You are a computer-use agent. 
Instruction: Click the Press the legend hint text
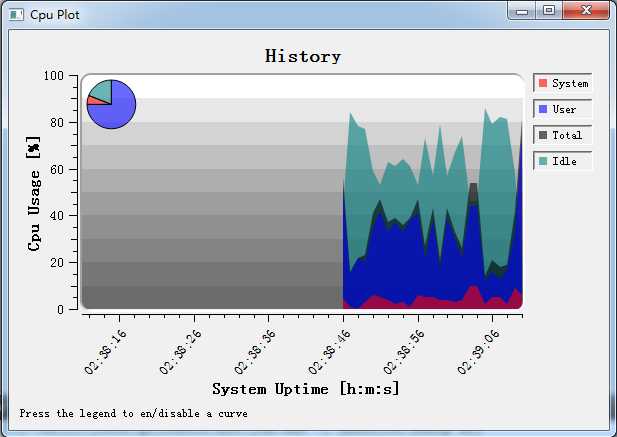(x=134, y=413)
